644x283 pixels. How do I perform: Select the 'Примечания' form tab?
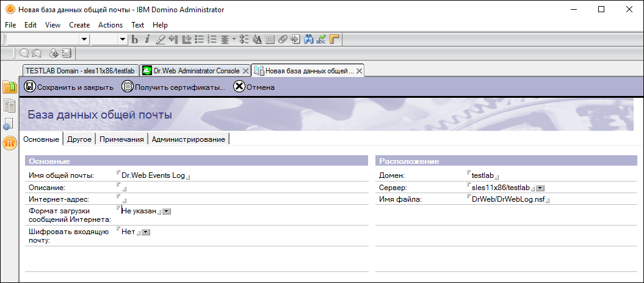point(121,139)
